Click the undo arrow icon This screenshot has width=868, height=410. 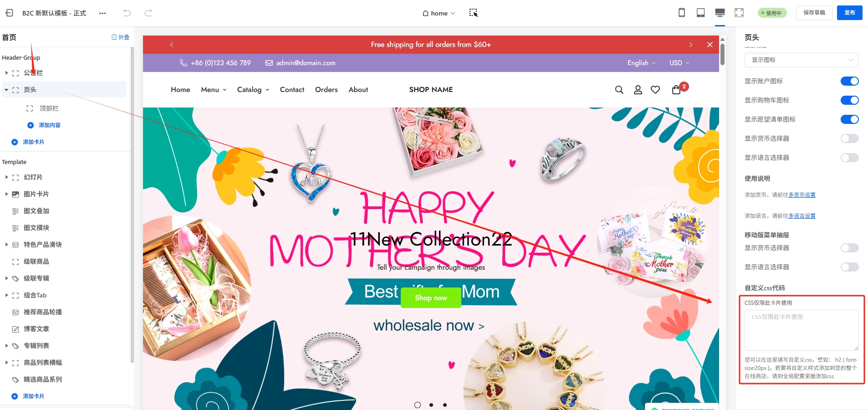pyautogui.click(x=127, y=13)
